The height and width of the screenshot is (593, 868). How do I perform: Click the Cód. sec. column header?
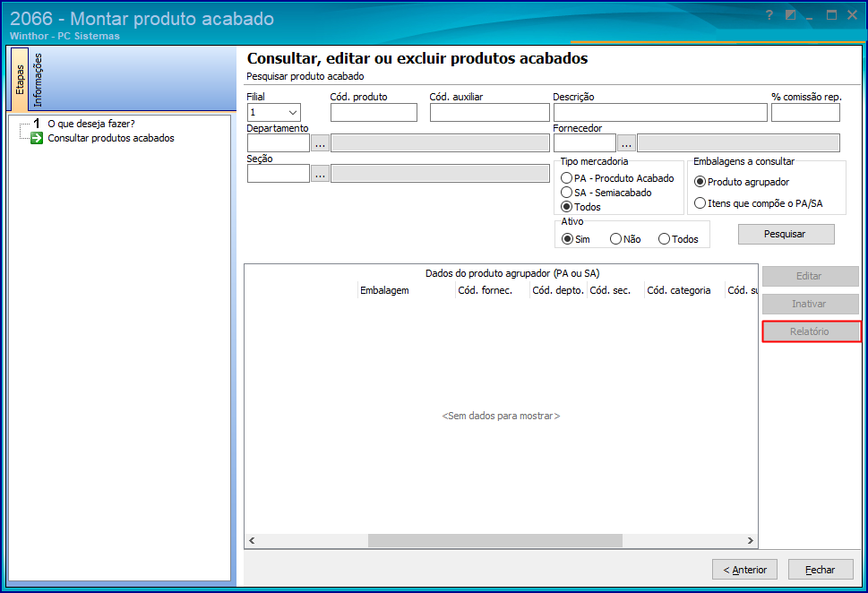click(615, 291)
